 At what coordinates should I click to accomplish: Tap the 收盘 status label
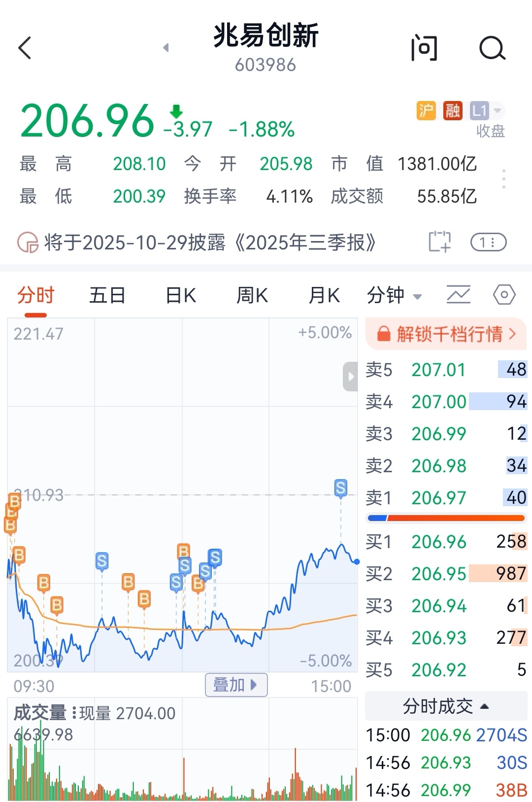pyautogui.click(x=490, y=131)
